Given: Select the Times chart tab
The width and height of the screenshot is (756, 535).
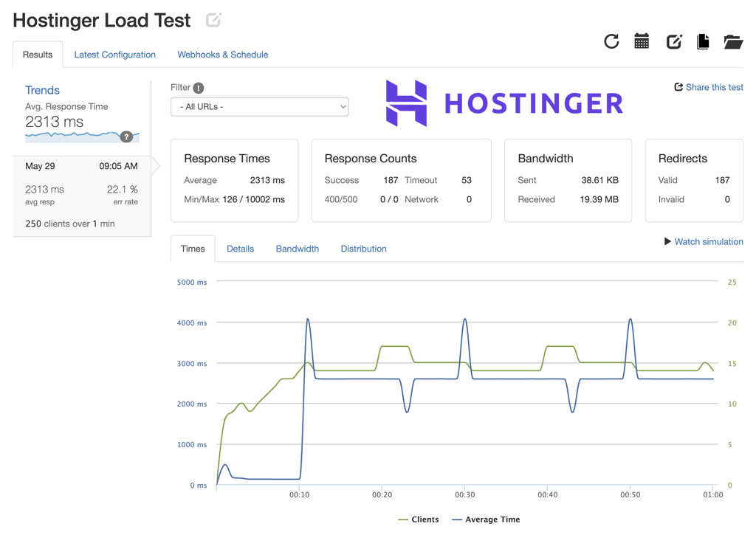Looking at the screenshot, I should pyautogui.click(x=193, y=249).
